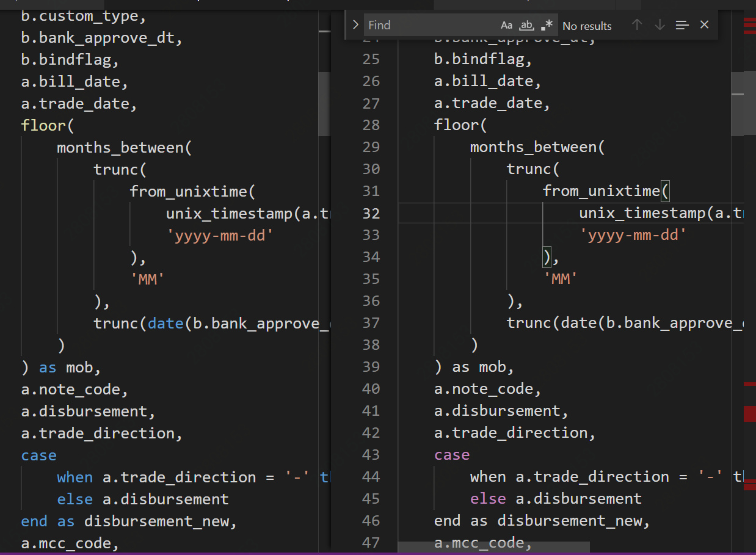Click 'floor(' on line 28
This screenshot has width=756, height=555.
point(461,125)
